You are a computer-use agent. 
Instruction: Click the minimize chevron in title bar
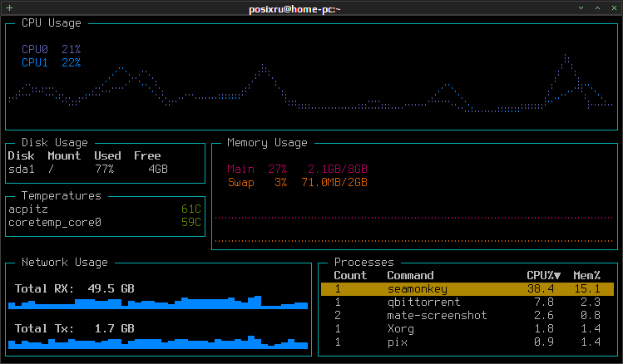[x=581, y=8]
